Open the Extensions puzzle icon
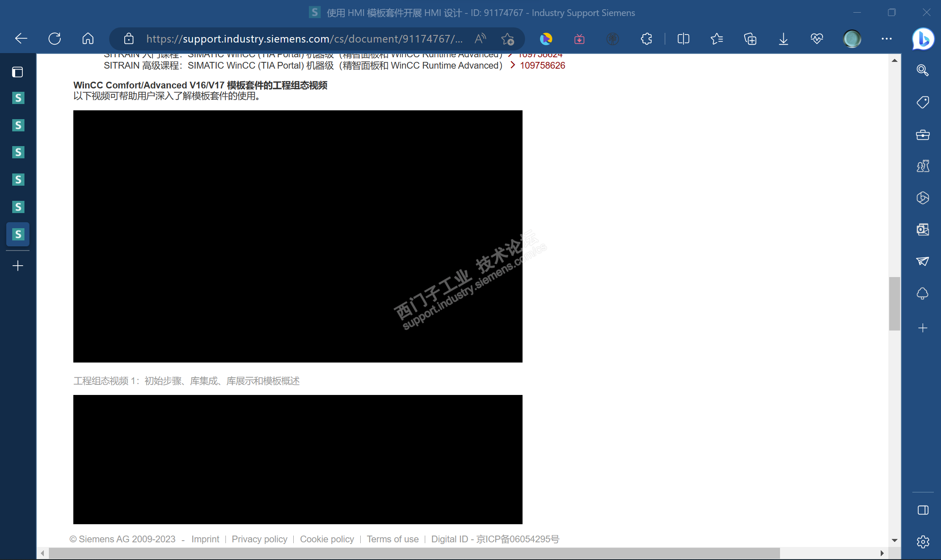Screen dimensions: 941x560 (646, 39)
